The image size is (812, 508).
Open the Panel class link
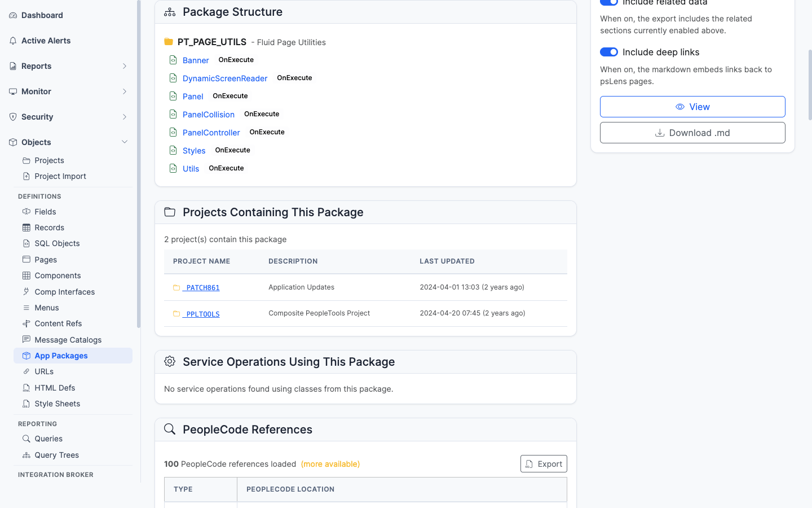(x=193, y=97)
